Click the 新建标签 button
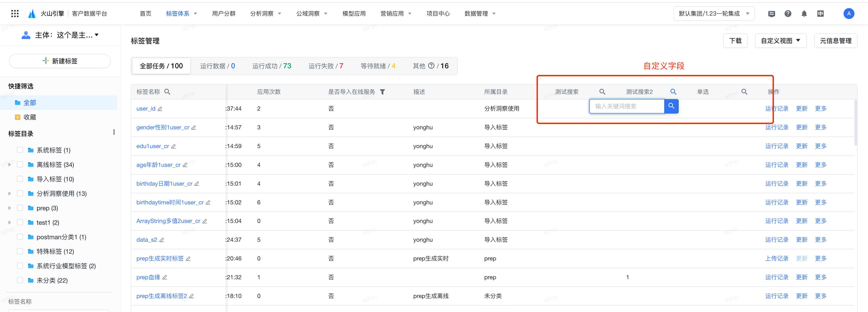This screenshot has width=868, height=312. 60,61
